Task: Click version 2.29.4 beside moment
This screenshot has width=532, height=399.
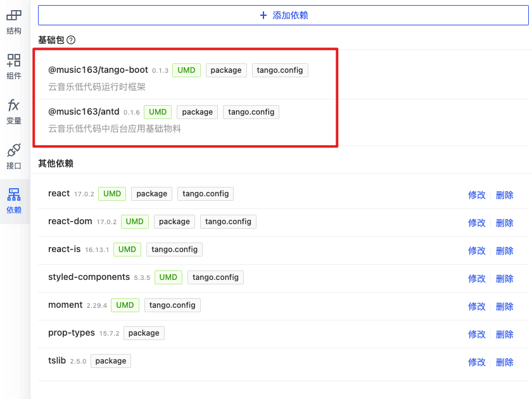Action: pos(97,305)
